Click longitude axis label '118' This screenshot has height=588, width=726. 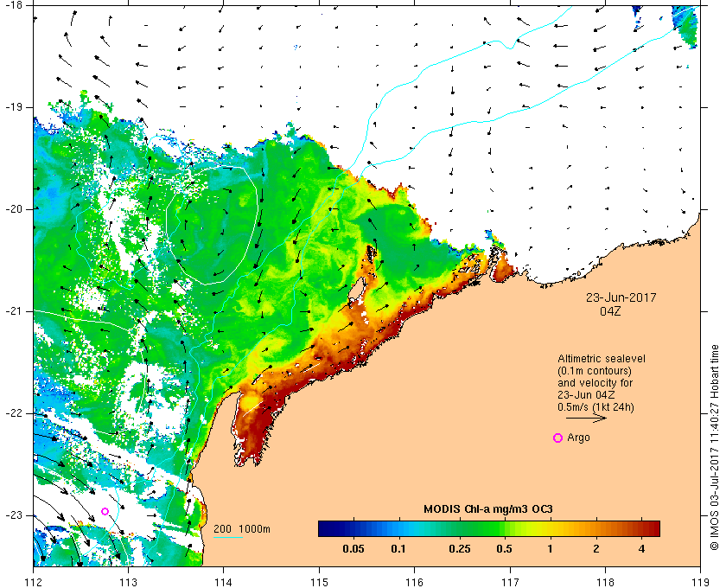pyautogui.click(x=605, y=581)
